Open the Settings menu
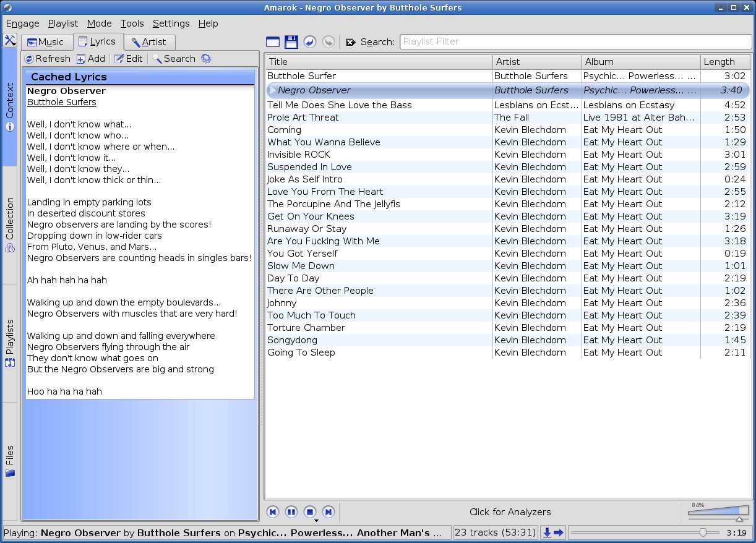 coord(171,24)
